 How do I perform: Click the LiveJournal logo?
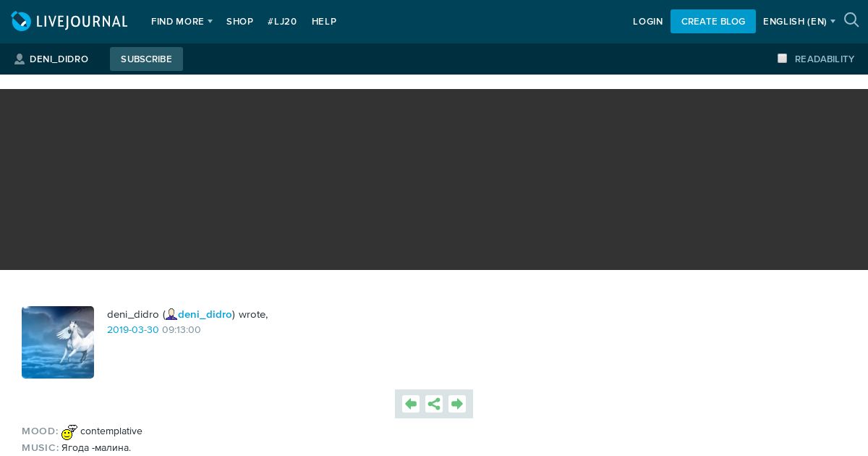pyautogui.click(x=69, y=22)
